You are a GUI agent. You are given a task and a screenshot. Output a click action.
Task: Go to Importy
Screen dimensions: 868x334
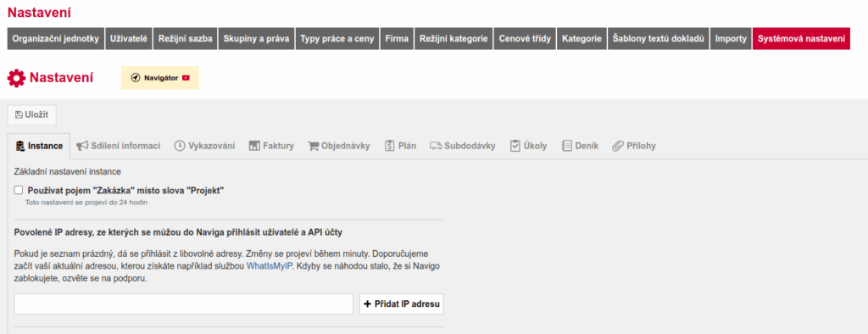pyautogui.click(x=731, y=39)
